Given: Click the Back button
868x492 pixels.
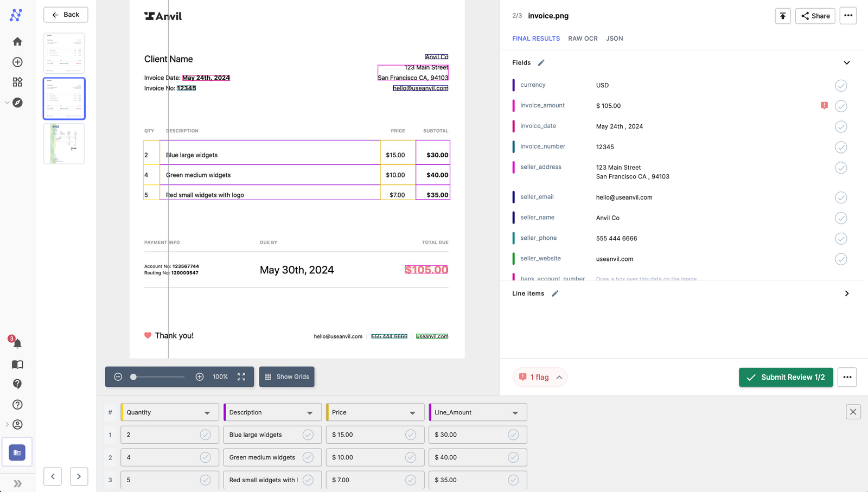Looking at the screenshot, I should tap(66, 15).
